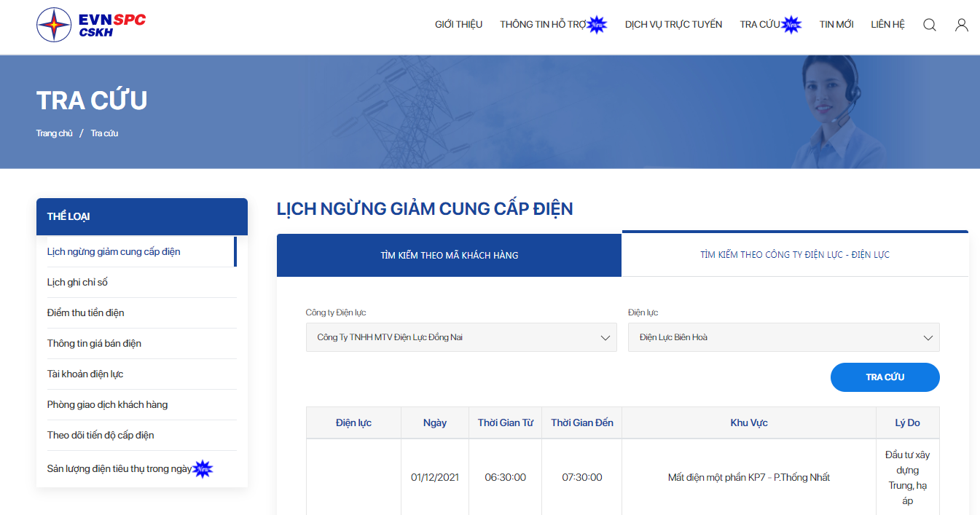Open Lịch ghi chỉ số category
The width and height of the screenshot is (980, 515).
coord(142,282)
